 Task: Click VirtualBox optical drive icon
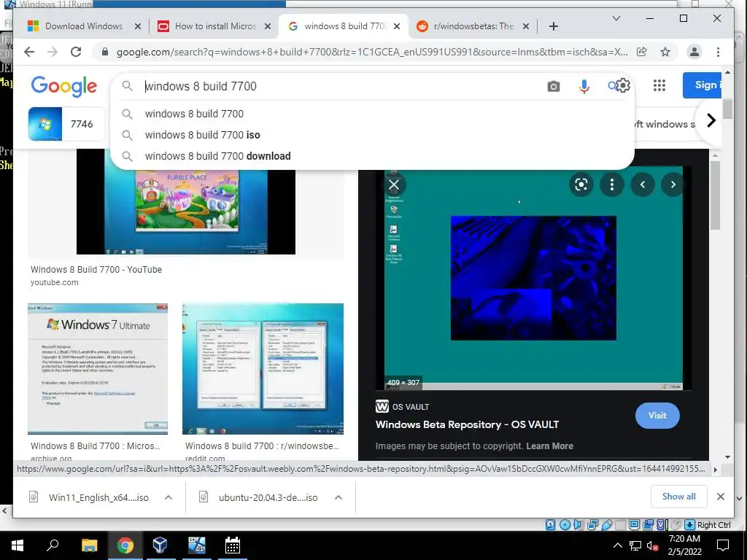(x=565, y=525)
